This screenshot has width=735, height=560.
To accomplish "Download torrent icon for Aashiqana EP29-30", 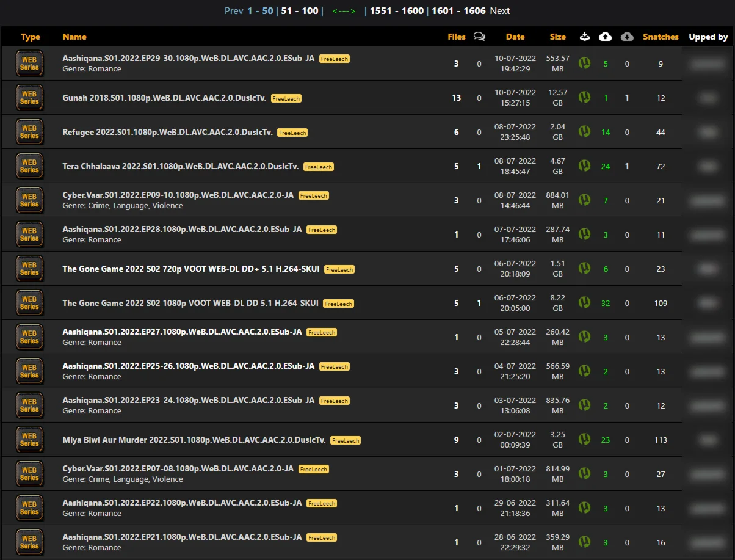I will (585, 63).
